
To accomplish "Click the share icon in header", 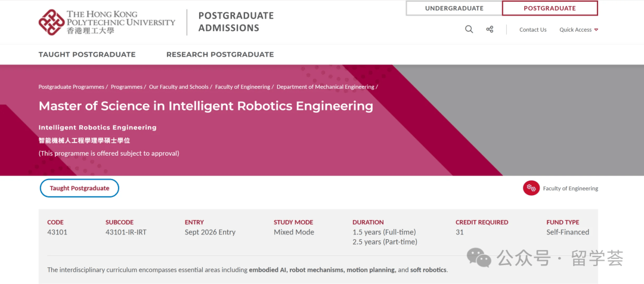I will [x=490, y=29].
